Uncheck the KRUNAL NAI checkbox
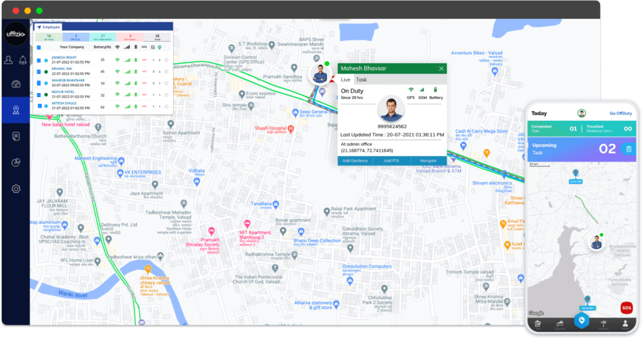The height and width of the screenshot is (340, 644). tap(39, 72)
